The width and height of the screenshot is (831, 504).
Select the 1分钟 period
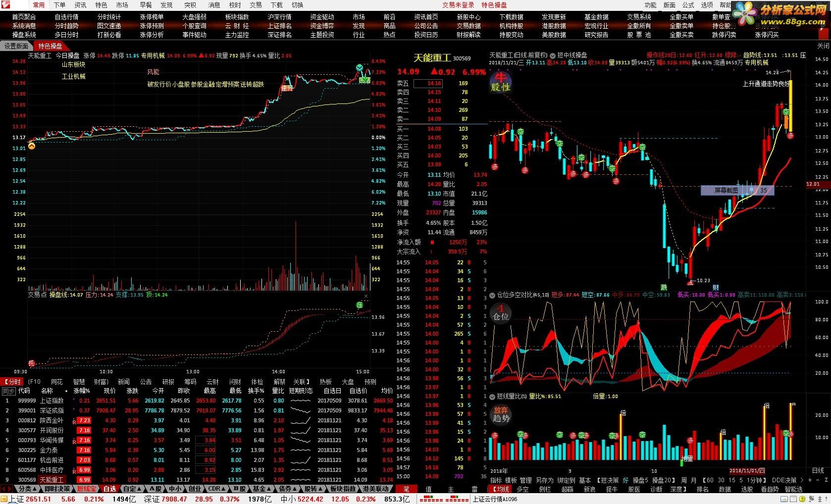[x=756, y=480]
